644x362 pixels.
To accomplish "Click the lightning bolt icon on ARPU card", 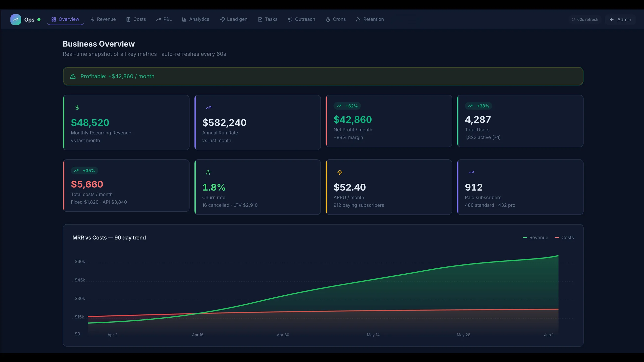I will tap(340, 172).
